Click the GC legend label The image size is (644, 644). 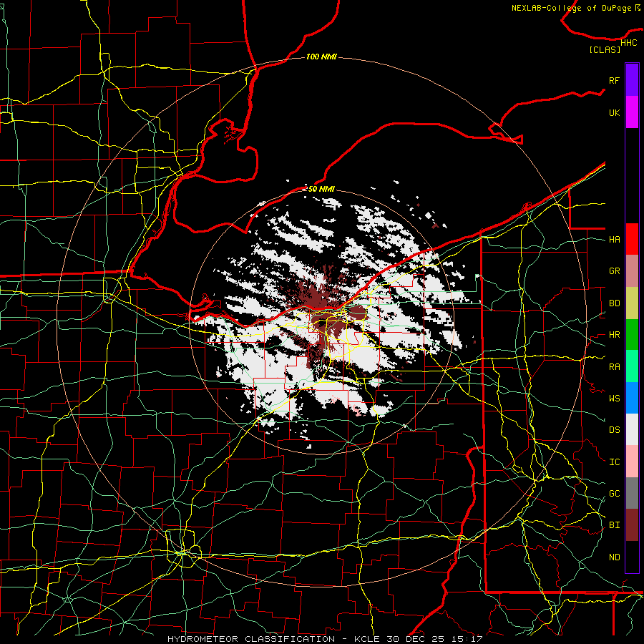[x=614, y=494]
